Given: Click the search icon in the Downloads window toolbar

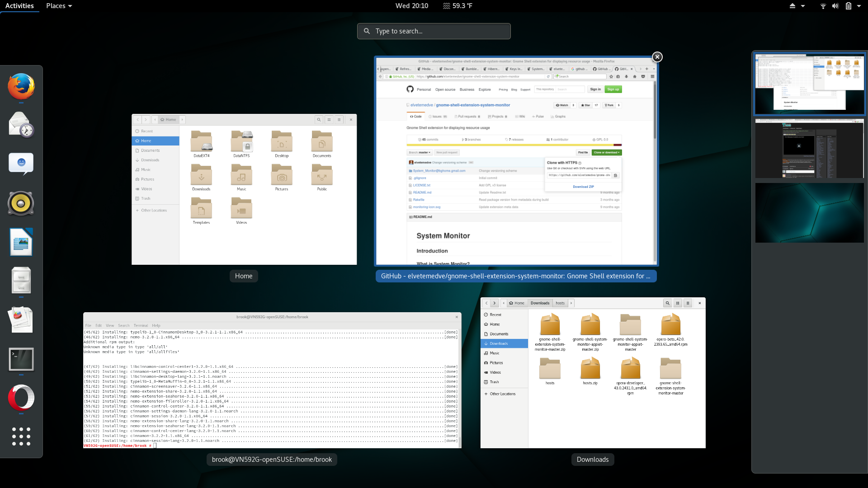Looking at the screenshot, I should pos(667,303).
